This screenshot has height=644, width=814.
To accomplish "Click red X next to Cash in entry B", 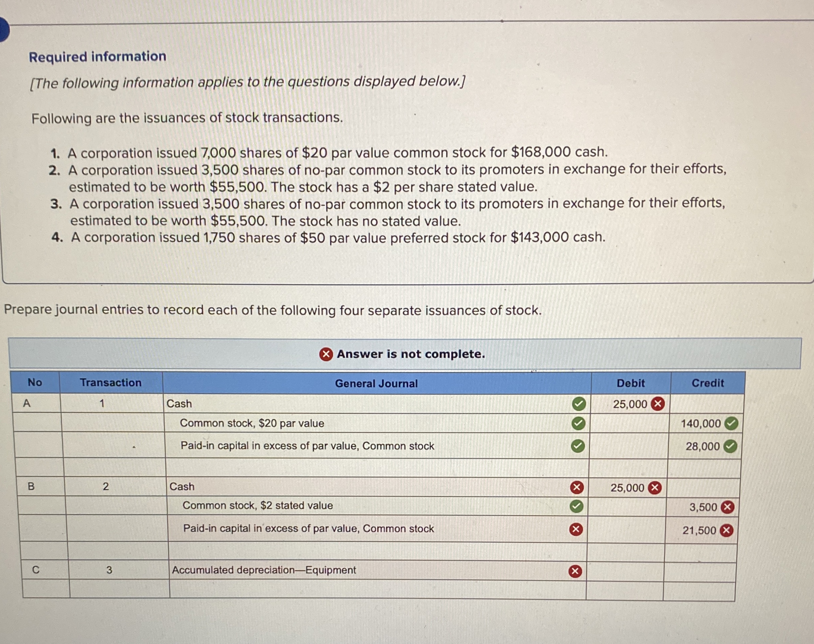I will pos(577,487).
